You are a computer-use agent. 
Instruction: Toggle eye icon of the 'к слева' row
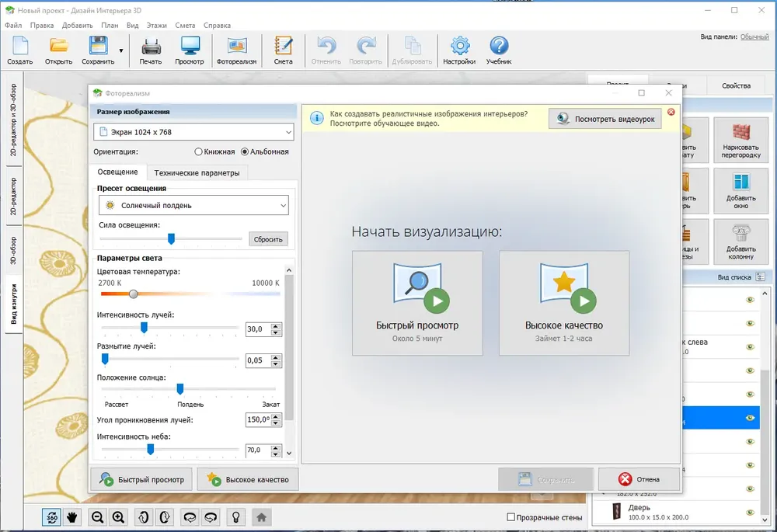pos(751,346)
